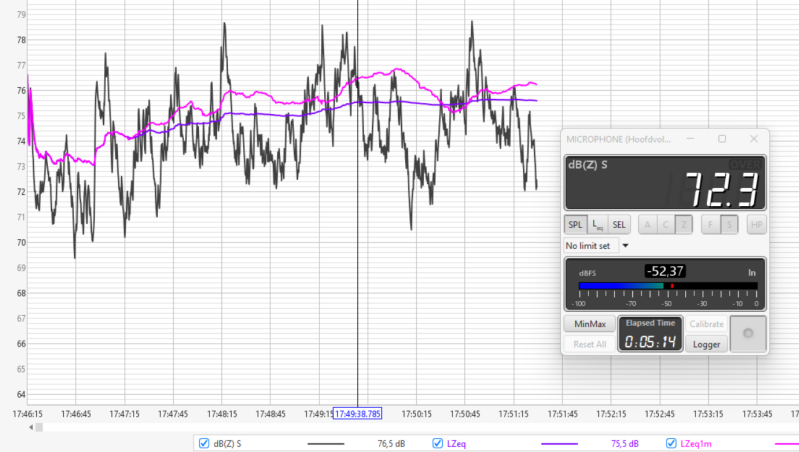
Task: Click the 17:52:15 time axis label
Action: click(611, 414)
